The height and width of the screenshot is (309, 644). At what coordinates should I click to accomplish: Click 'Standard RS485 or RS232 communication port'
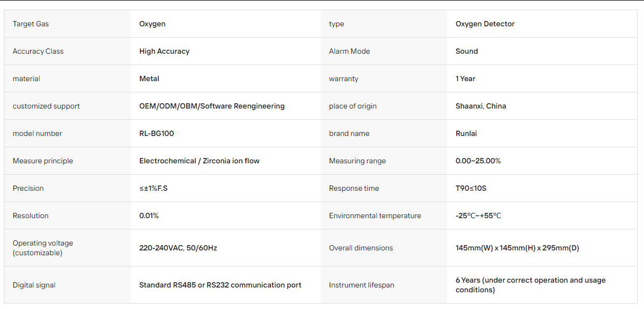click(x=221, y=285)
